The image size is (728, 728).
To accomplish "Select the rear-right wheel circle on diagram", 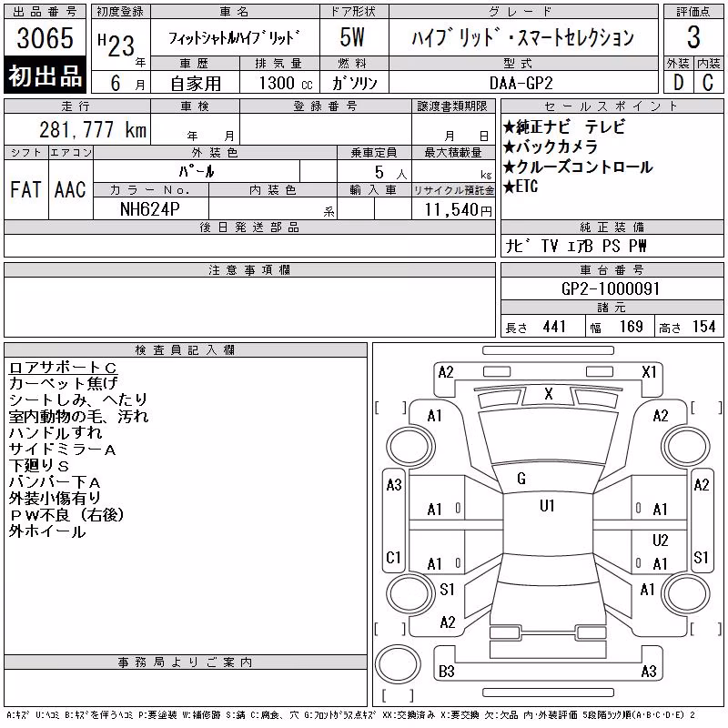I will (686, 593).
